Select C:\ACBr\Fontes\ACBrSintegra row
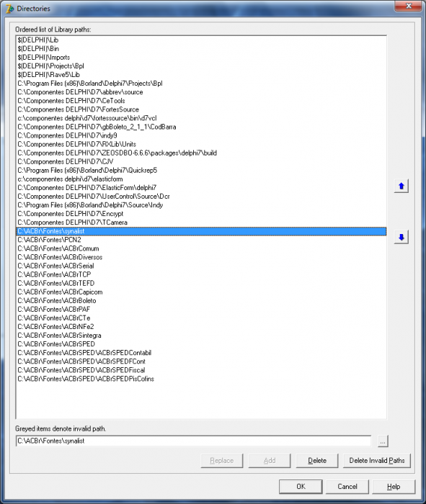 point(201,336)
